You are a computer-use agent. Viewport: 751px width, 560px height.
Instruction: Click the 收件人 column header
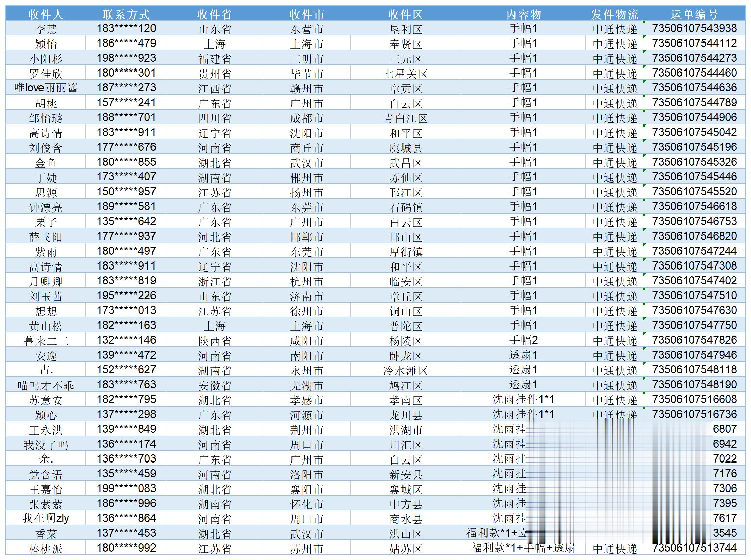pyautogui.click(x=46, y=14)
